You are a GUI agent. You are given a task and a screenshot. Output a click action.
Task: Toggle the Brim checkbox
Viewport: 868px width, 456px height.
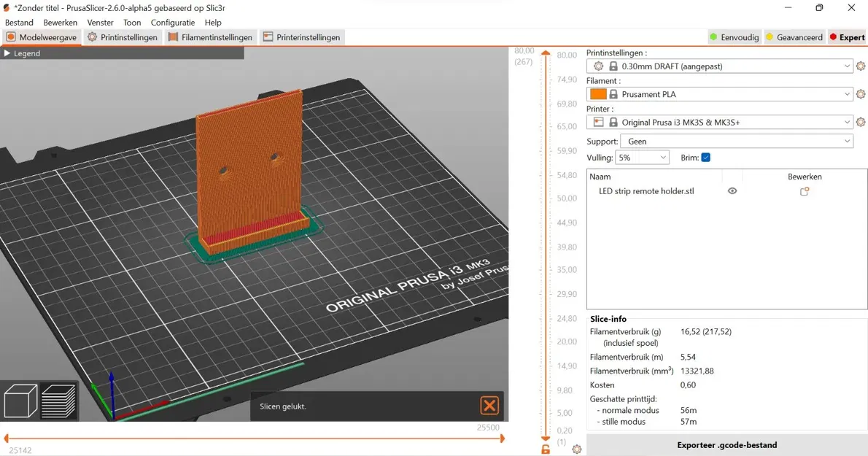705,158
